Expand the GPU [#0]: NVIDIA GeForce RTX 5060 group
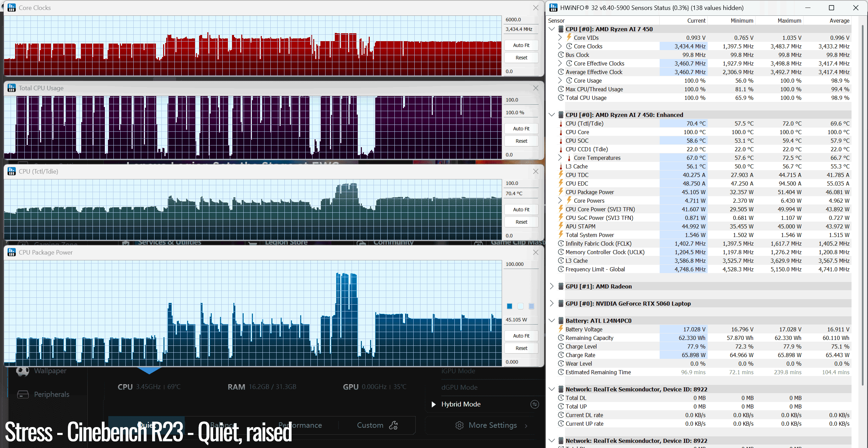This screenshot has height=448, width=868. tap(552, 303)
